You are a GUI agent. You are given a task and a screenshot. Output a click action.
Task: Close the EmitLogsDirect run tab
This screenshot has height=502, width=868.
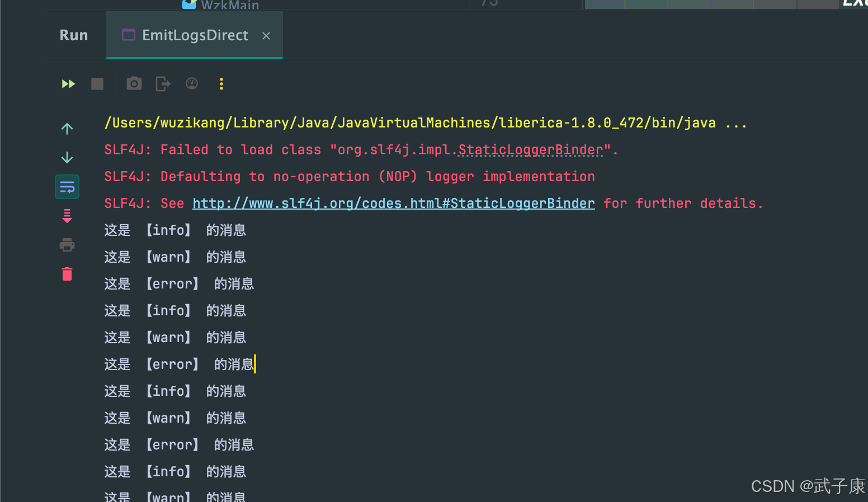pyautogui.click(x=266, y=35)
